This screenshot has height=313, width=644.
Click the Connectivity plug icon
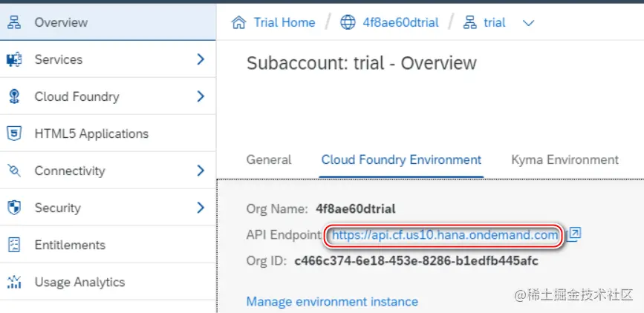click(14, 171)
